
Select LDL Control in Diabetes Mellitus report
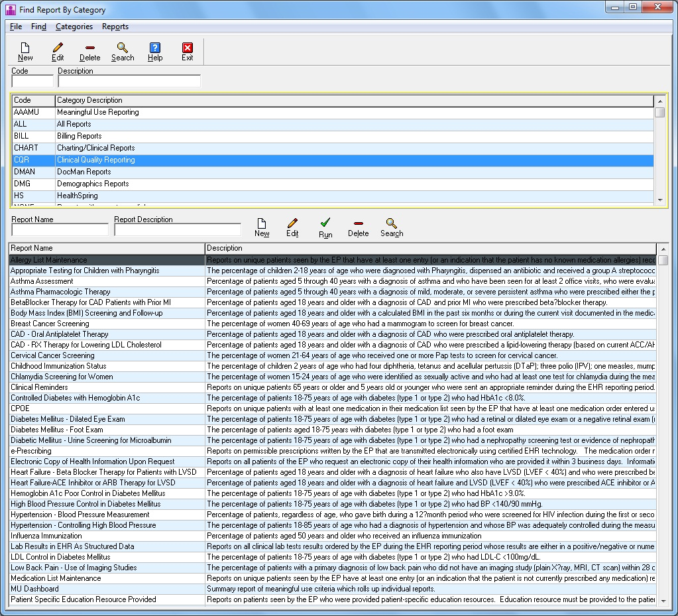coord(333,557)
